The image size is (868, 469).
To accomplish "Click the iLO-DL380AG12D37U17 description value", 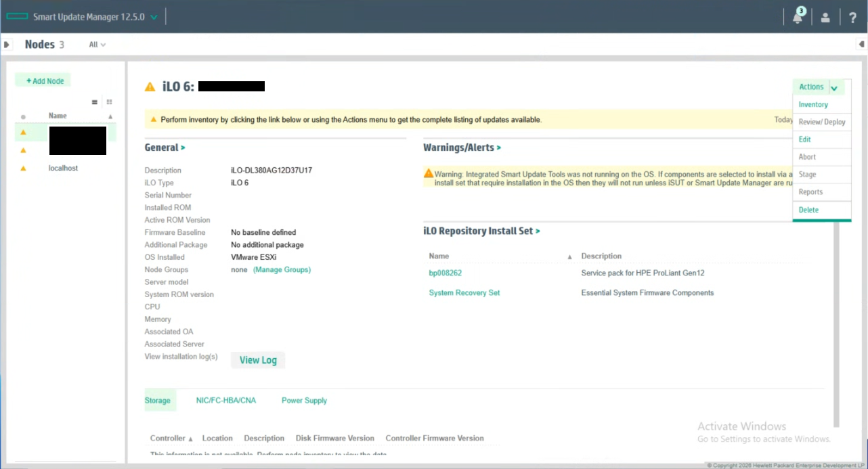I will click(272, 171).
